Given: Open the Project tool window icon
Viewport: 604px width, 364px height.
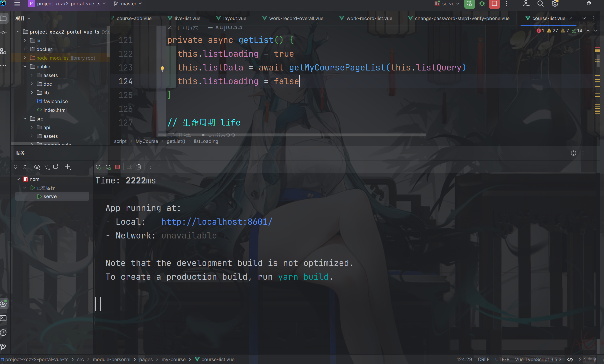Looking at the screenshot, I should (x=4, y=19).
